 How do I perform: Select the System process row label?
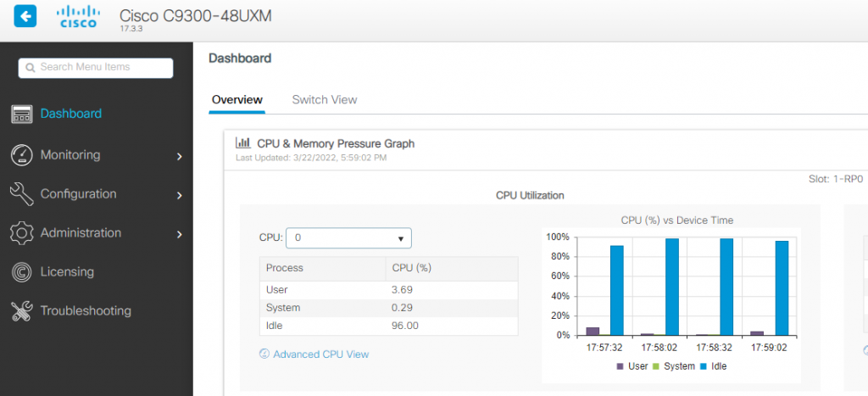(x=282, y=307)
